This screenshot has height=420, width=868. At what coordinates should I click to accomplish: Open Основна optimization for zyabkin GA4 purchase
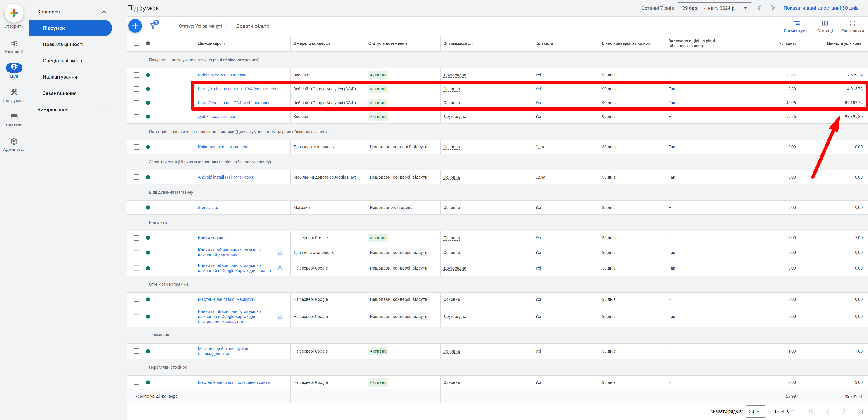[x=451, y=103]
